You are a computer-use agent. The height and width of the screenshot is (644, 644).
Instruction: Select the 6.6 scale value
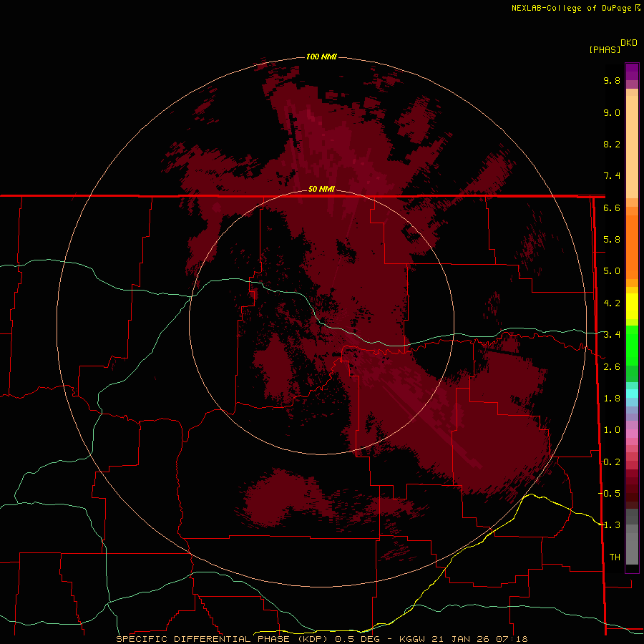(612, 208)
